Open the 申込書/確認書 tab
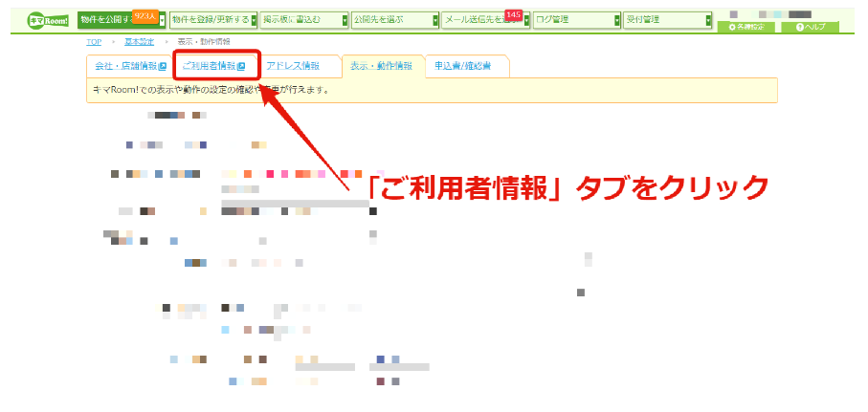 (x=463, y=66)
